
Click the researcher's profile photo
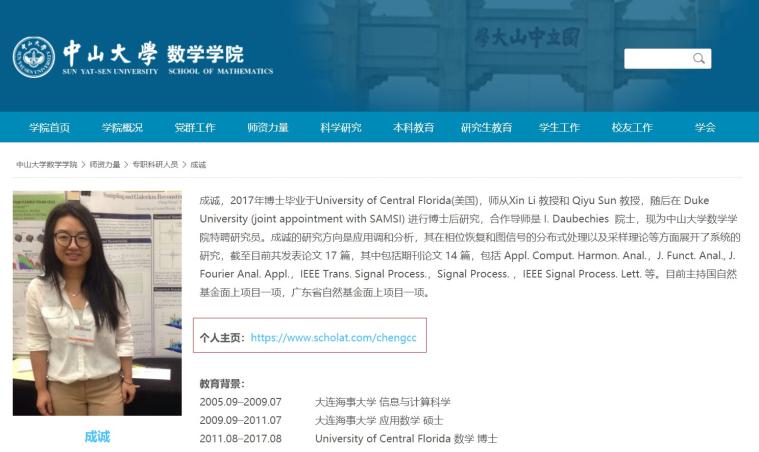point(97,303)
